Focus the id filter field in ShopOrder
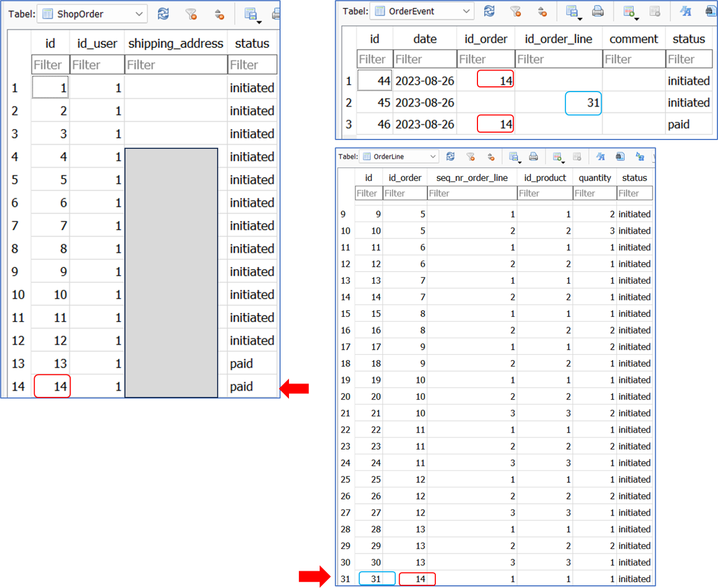The height and width of the screenshot is (588, 718). pos(51,65)
